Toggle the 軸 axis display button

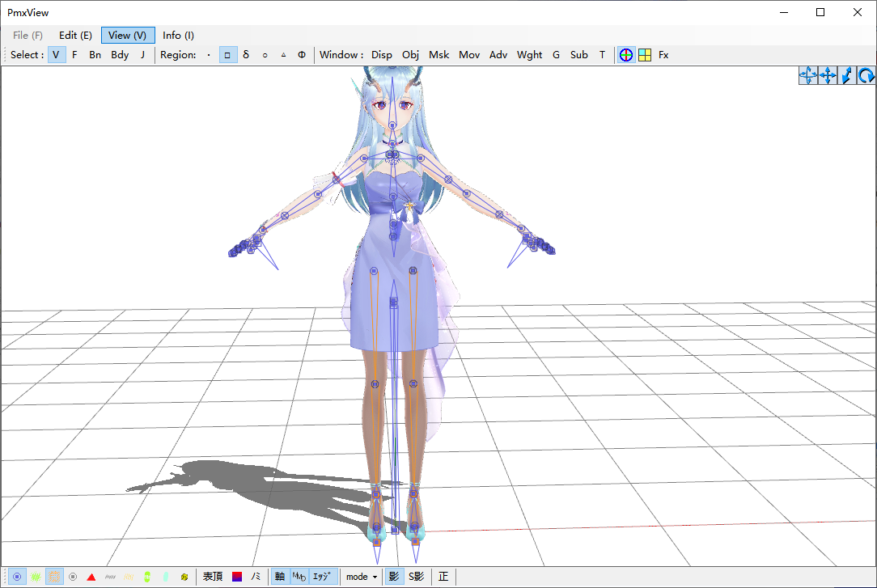click(x=280, y=577)
